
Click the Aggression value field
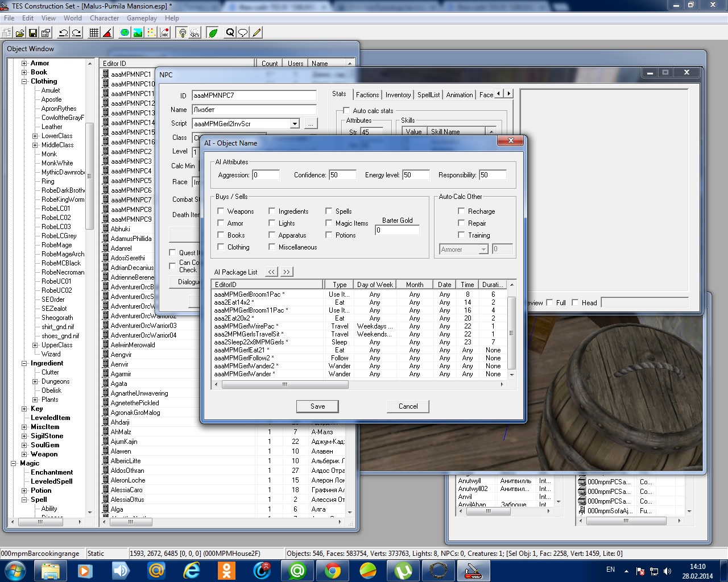point(266,175)
